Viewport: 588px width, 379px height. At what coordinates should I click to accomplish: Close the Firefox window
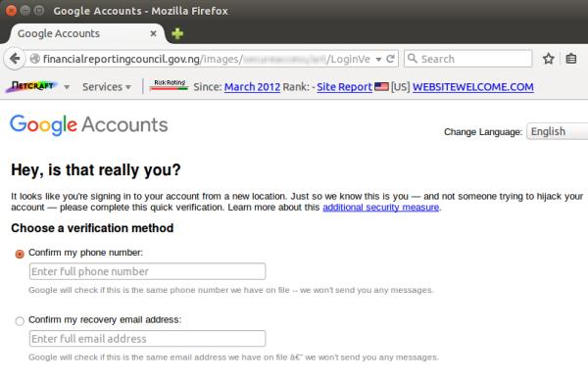(11, 11)
